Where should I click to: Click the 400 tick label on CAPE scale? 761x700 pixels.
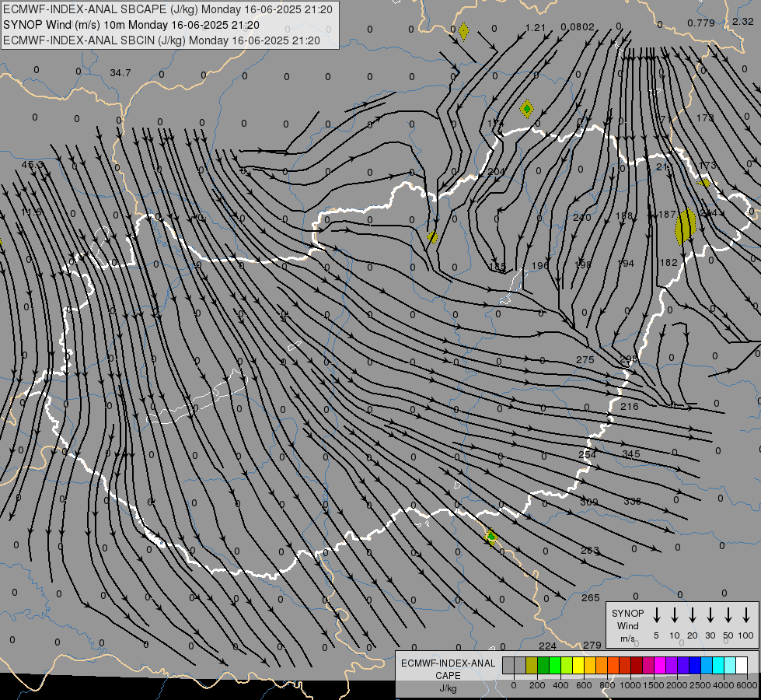coord(560,685)
